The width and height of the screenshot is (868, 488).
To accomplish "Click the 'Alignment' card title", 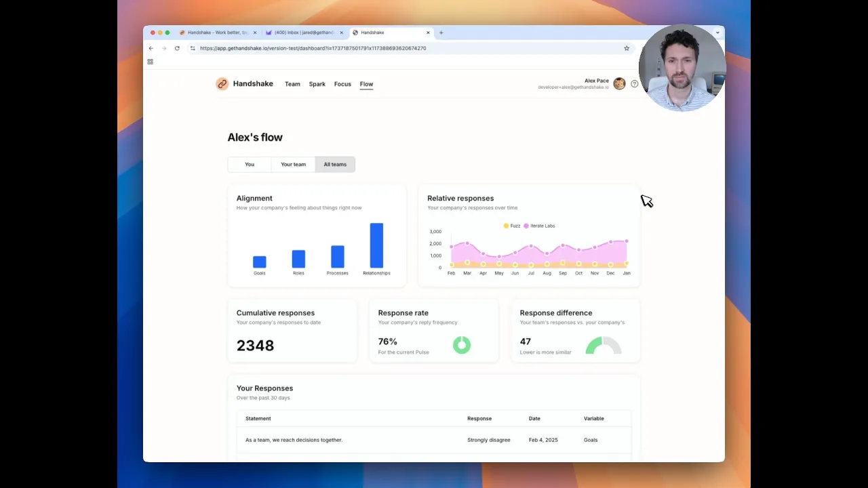I will (x=254, y=199).
